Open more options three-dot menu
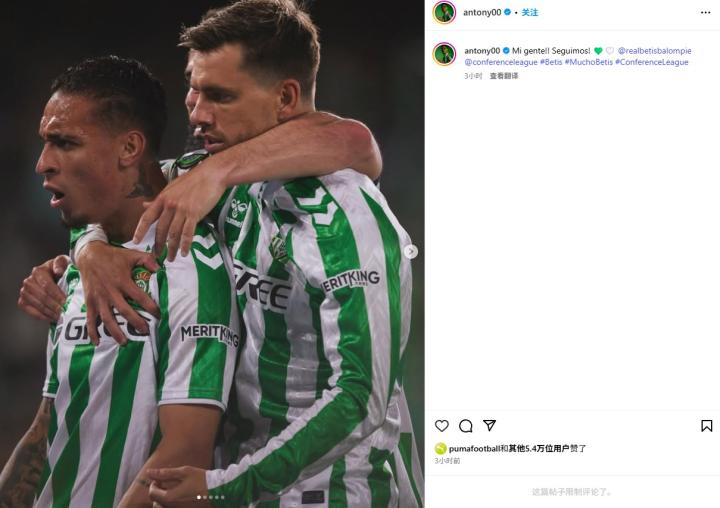 click(x=706, y=12)
